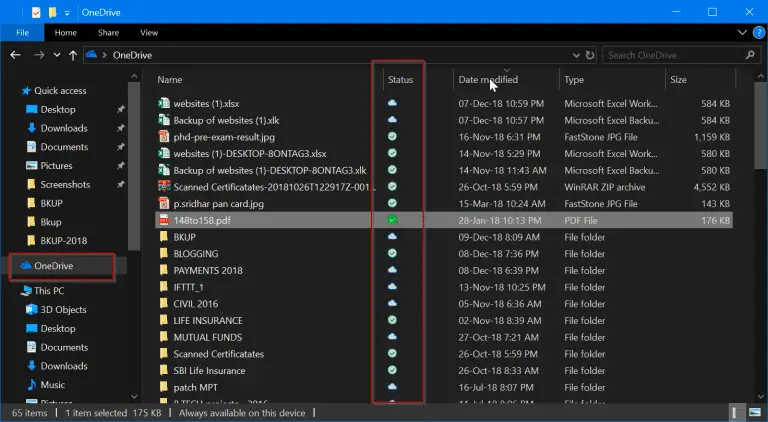Click the solid green check status for 148to158.pdf

(392, 220)
